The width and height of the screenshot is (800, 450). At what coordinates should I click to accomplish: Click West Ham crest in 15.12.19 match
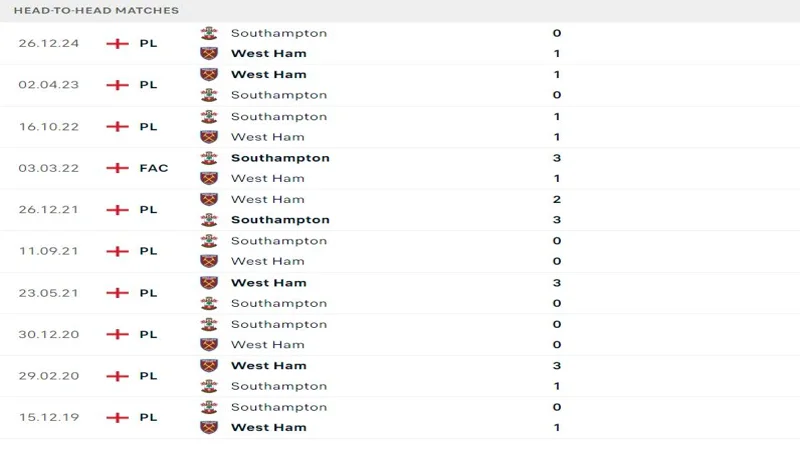click(209, 428)
